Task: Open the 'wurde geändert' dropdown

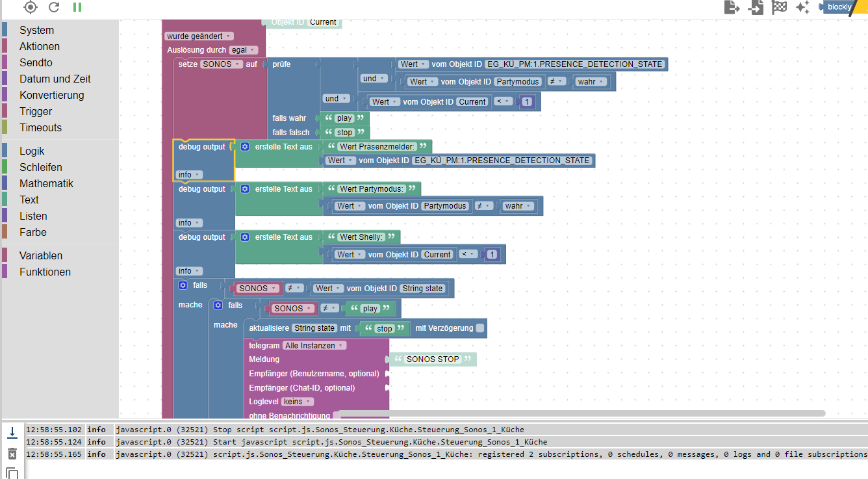Action: (x=199, y=36)
